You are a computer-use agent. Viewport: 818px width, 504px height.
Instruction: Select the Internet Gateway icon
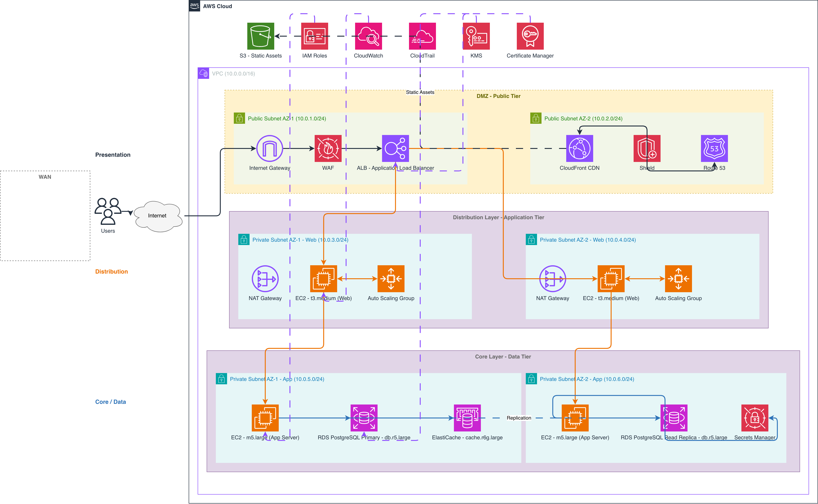(x=270, y=148)
